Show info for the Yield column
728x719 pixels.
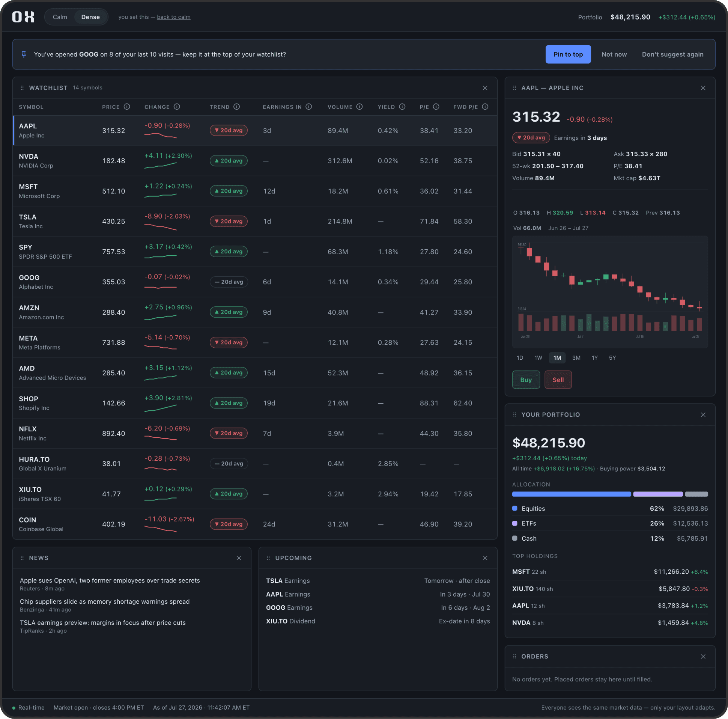[402, 107]
